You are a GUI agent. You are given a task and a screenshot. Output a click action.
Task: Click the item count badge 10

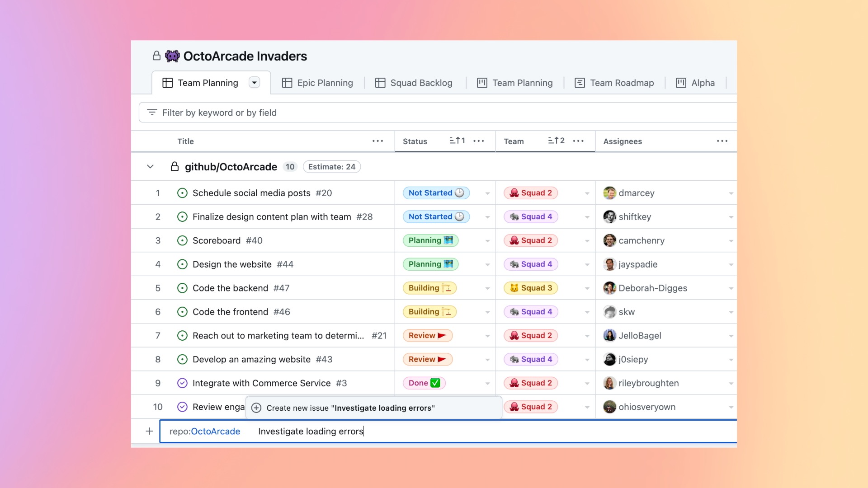coord(290,167)
